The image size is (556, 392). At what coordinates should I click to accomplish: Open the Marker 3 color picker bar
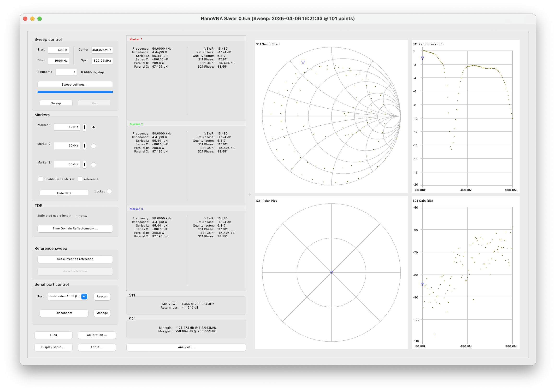(84, 165)
